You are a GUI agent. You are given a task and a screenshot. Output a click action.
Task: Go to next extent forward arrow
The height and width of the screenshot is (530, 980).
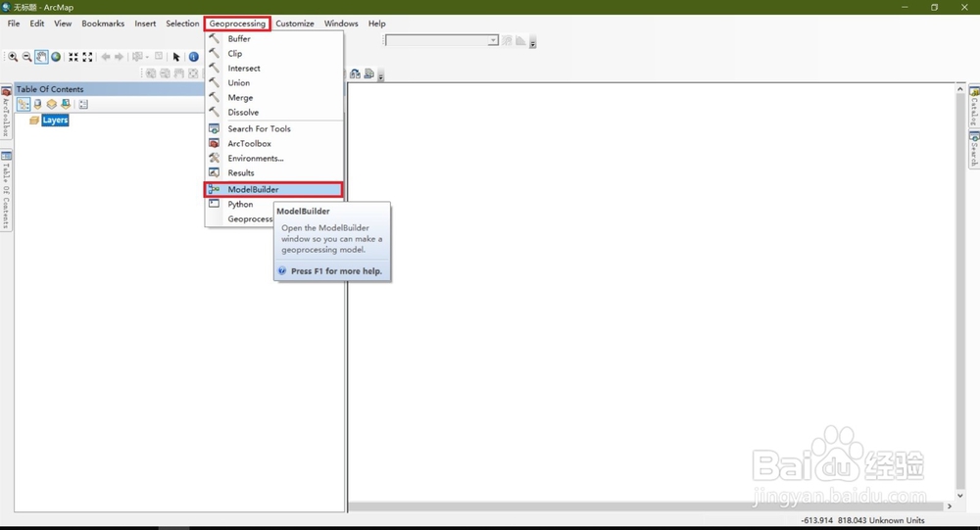(x=119, y=57)
